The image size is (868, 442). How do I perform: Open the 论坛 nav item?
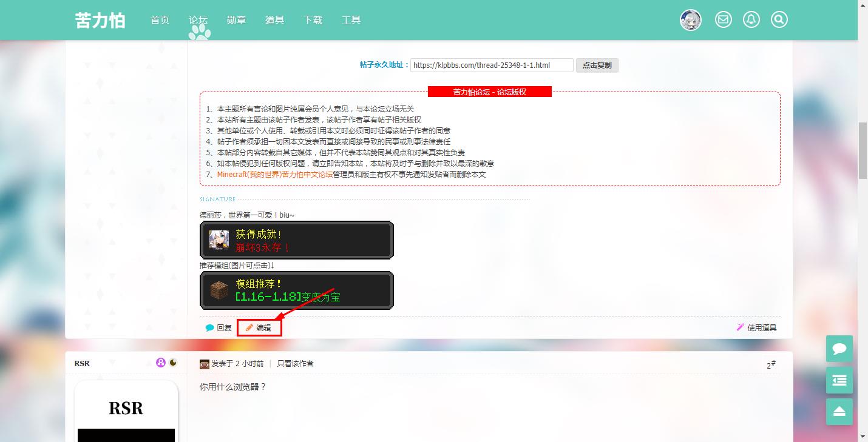click(198, 20)
